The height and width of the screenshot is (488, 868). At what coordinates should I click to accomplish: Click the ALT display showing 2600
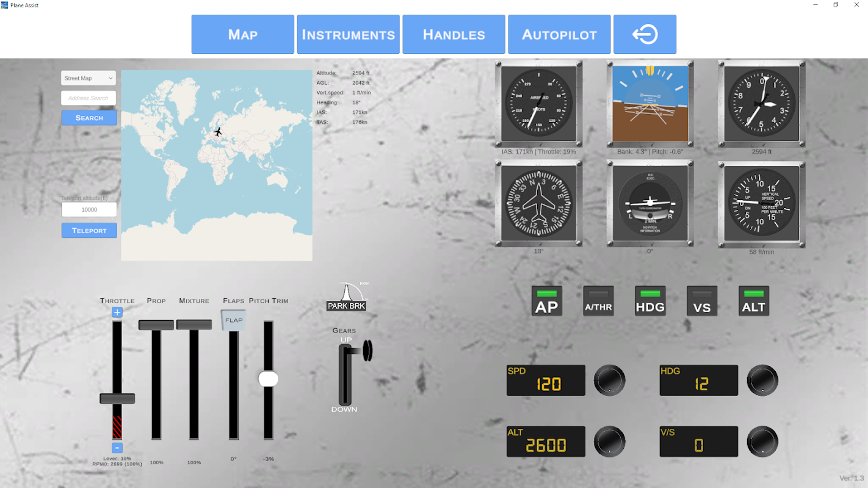(x=546, y=442)
